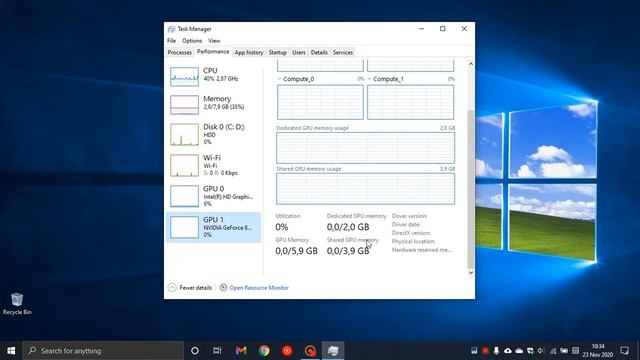Click the battery icon in the tray
The height and width of the screenshot is (360, 640).
coord(564,351)
